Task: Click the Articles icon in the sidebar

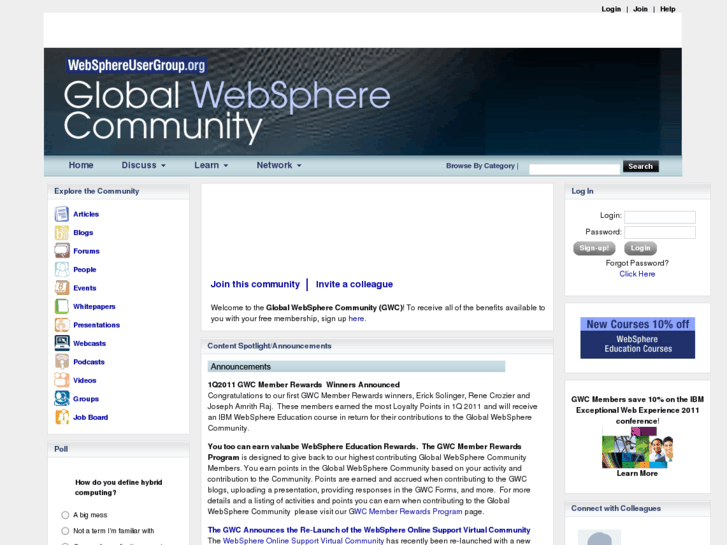Action: pyautogui.click(x=62, y=214)
